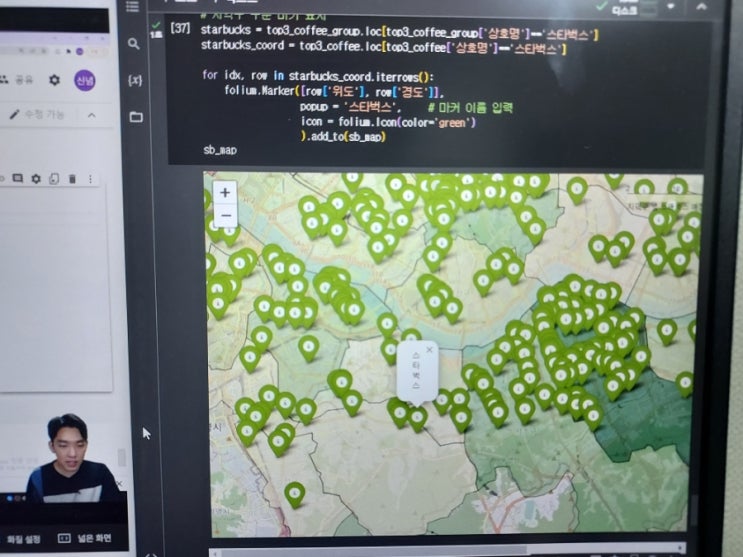Zoom in on the folium map
The width and height of the screenshot is (743, 557).
(x=225, y=192)
